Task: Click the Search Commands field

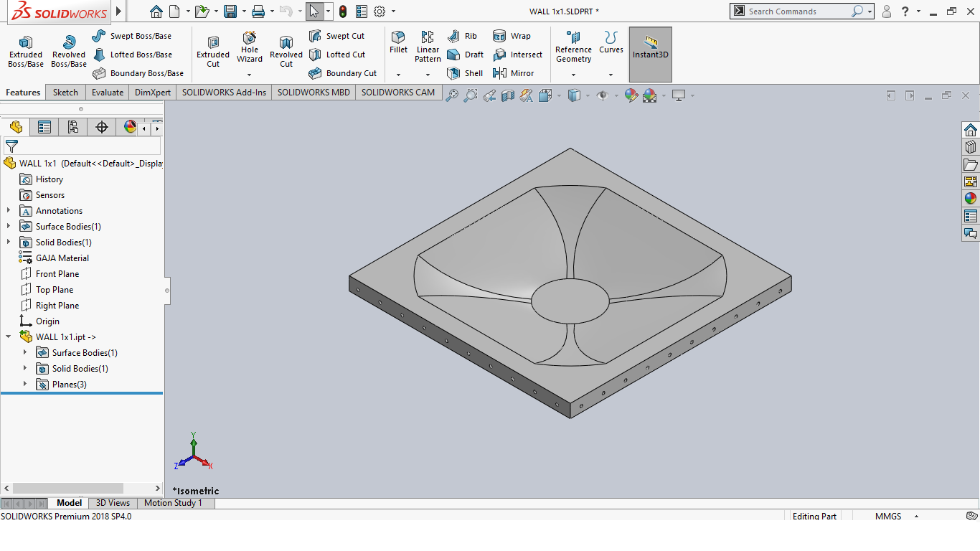Action: click(x=796, y=11)
